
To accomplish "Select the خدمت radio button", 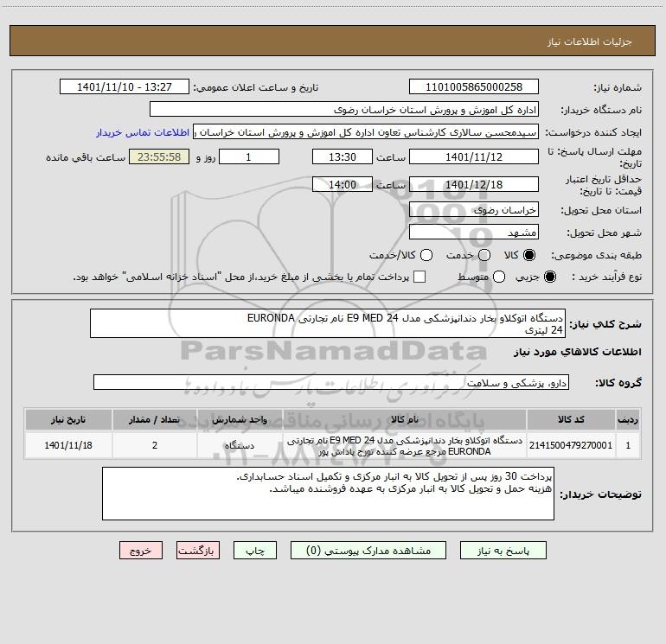I will [484, 255].
